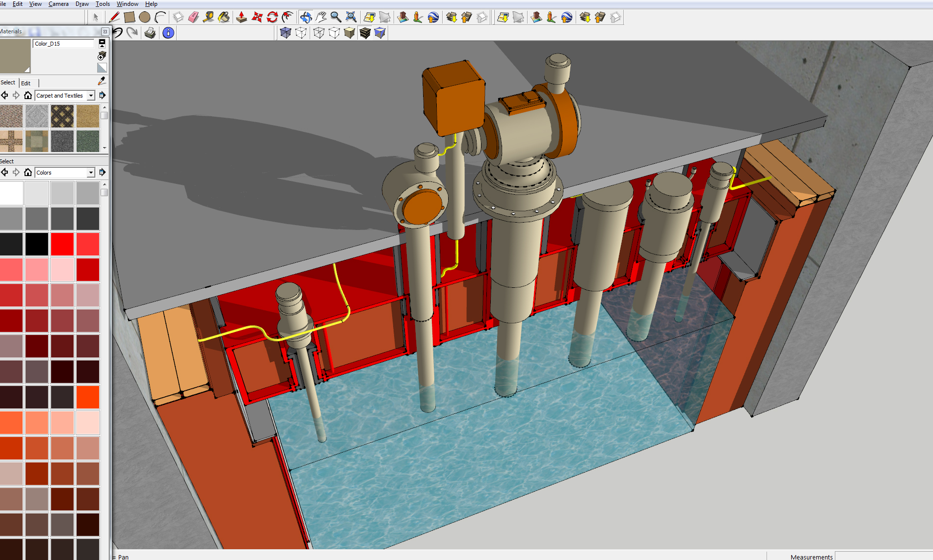Click the home In Model button above textures
933x560 pixels.
click(28, 95)
